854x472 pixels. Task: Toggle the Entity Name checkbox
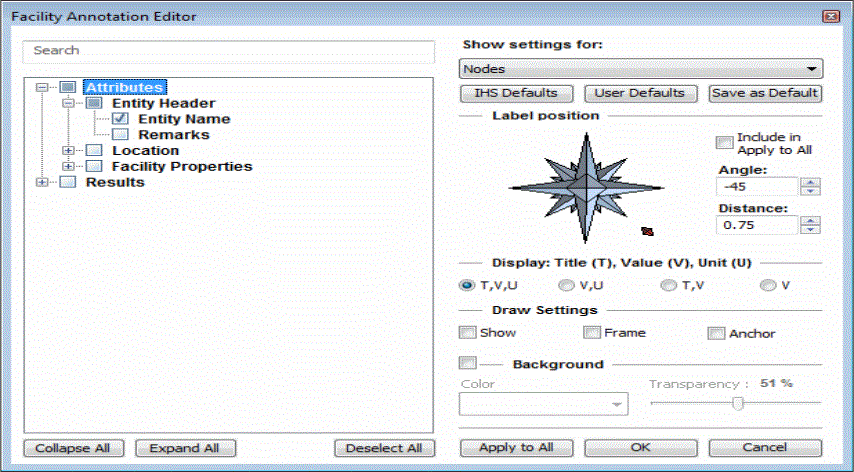pyautogui.click(x=120, y=119)
